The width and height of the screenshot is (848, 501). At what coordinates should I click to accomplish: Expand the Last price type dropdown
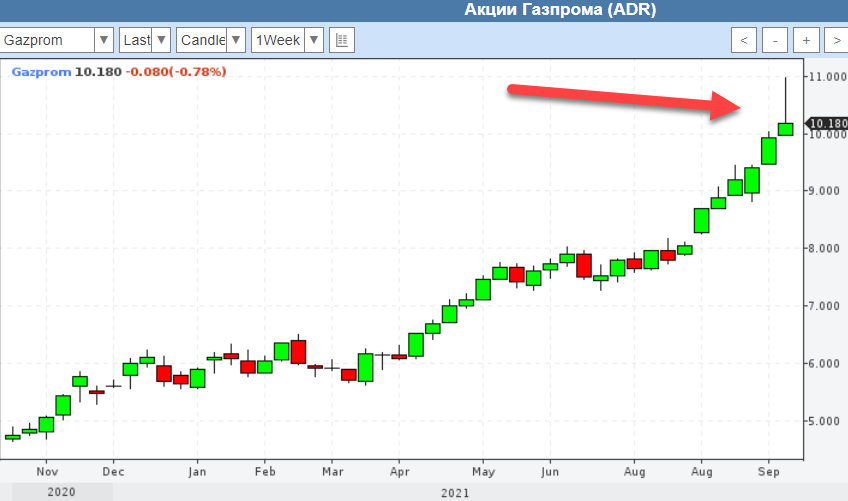pos(160,40)
